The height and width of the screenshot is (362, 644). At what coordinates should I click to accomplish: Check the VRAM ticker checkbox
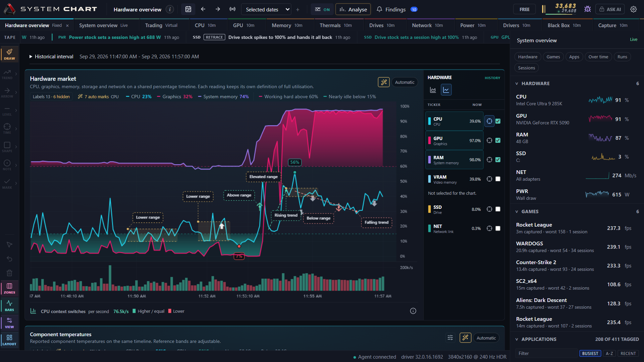[x=498, y=179]
